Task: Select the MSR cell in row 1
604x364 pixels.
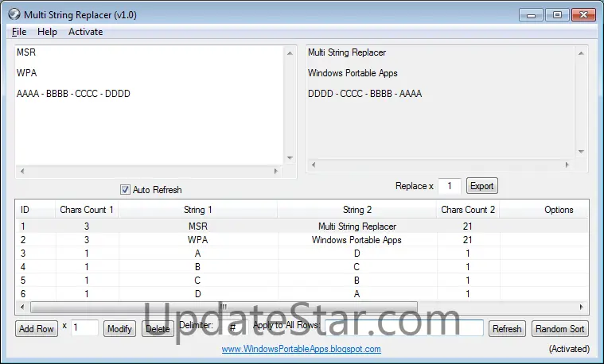Action: [198, 227]
